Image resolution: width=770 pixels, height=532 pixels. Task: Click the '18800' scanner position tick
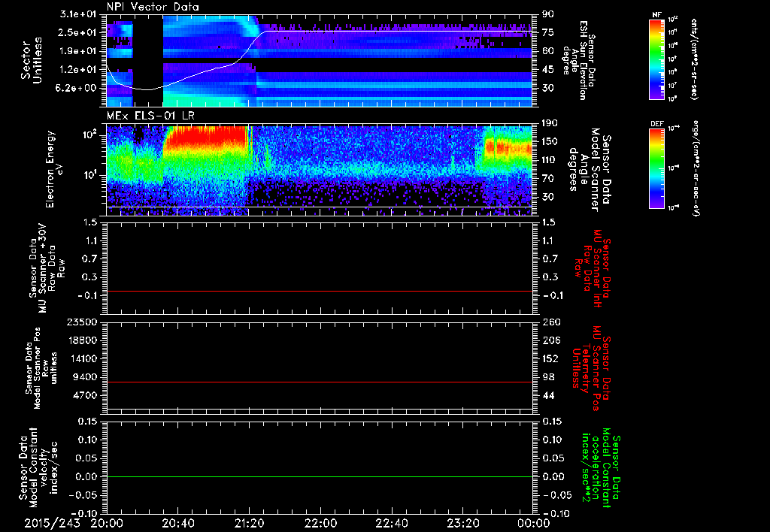tap(83, 340)
